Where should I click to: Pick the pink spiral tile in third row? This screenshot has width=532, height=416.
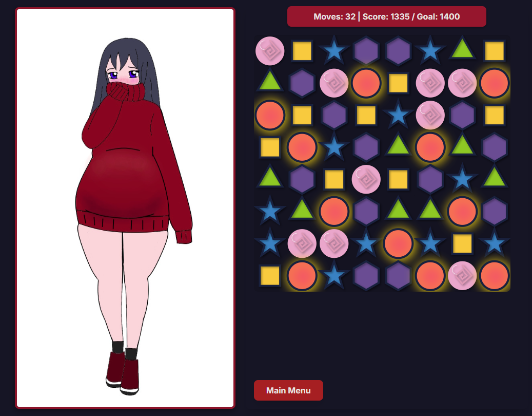pos(430,115)
